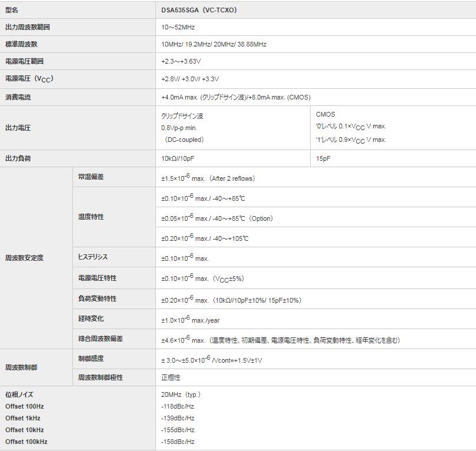The width and height of the screenshot is (476, 451).
Task: Select the '-139dBc/Hz' value
Action: coord(178,418)
